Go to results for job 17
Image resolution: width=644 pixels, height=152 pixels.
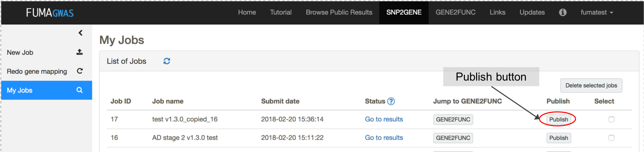point(384,119)
